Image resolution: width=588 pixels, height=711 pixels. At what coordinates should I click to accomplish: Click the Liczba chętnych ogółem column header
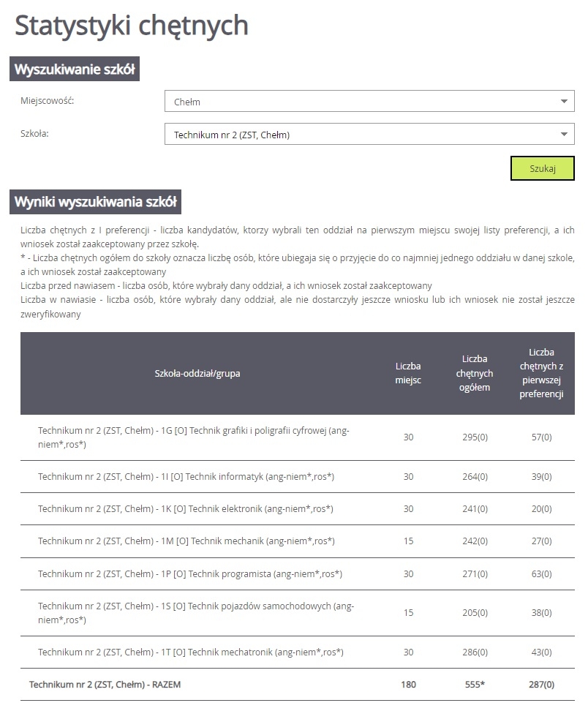(475, 374)
